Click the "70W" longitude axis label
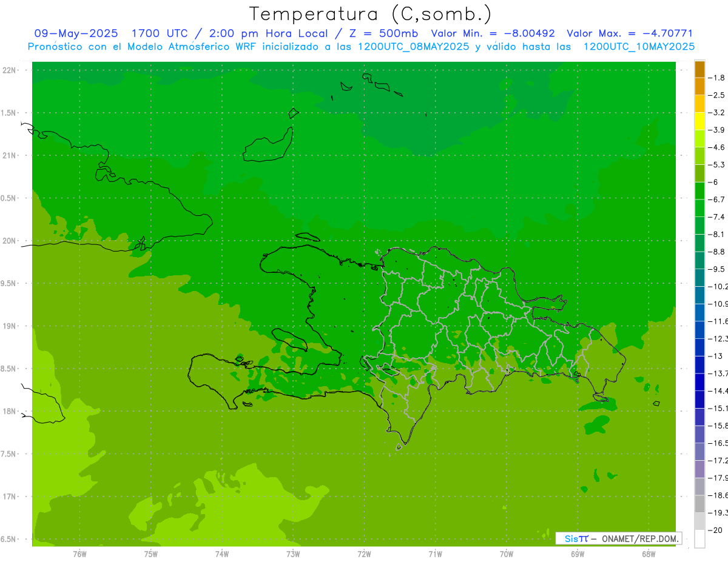The image size is (728, 562). click(x=507, y=554)
